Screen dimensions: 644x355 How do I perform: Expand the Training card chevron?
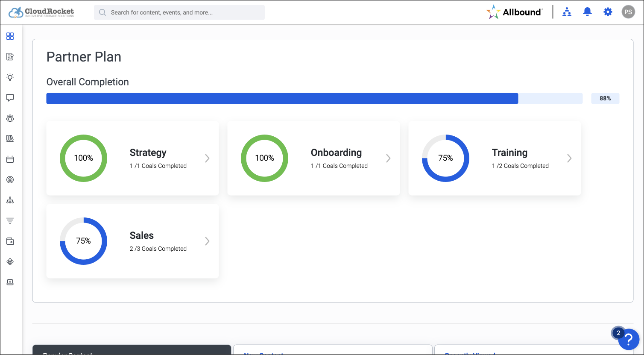tap(569, 158)
